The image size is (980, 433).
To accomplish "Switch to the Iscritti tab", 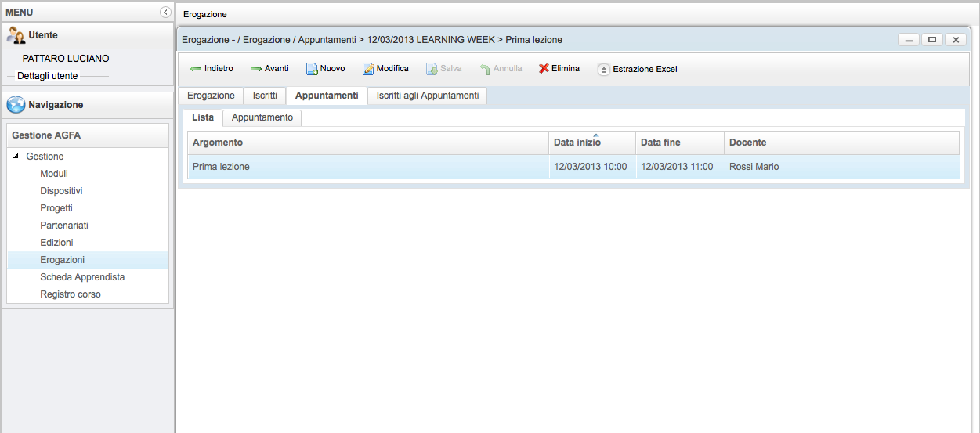I will pyautogui.click(x=265, y=96).
